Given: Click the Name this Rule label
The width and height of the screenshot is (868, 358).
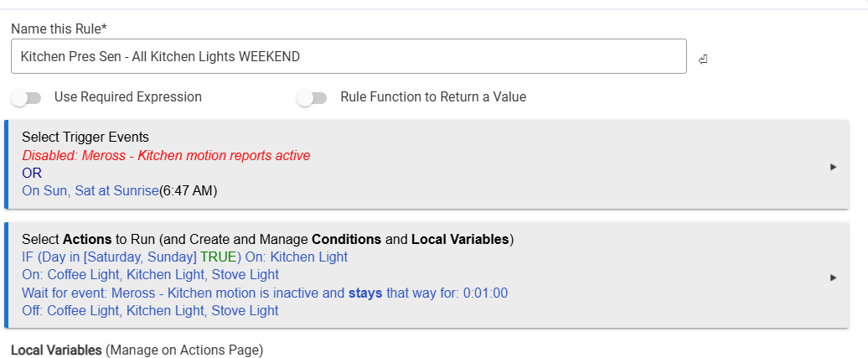Looking at the screenshot, I should coord(59,29).
